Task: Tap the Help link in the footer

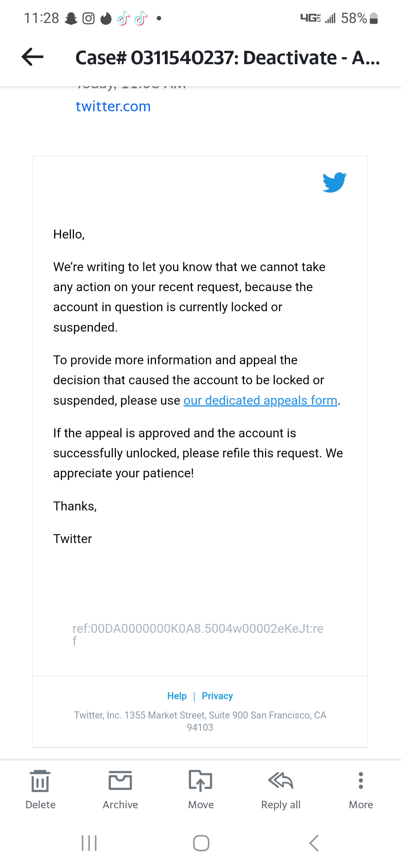Action: [x=177, y=696]
